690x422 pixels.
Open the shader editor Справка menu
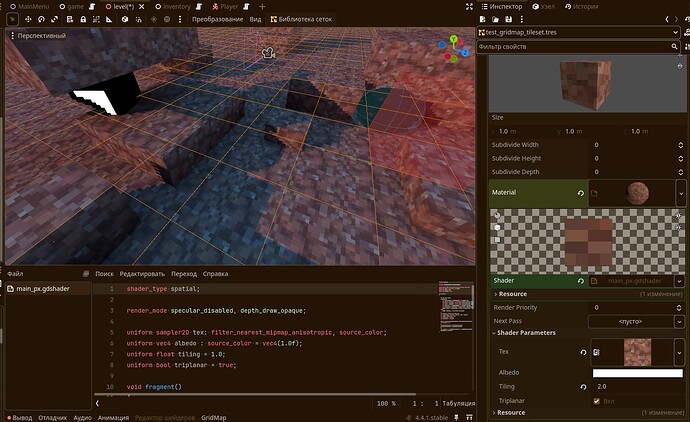coord(215,274)
